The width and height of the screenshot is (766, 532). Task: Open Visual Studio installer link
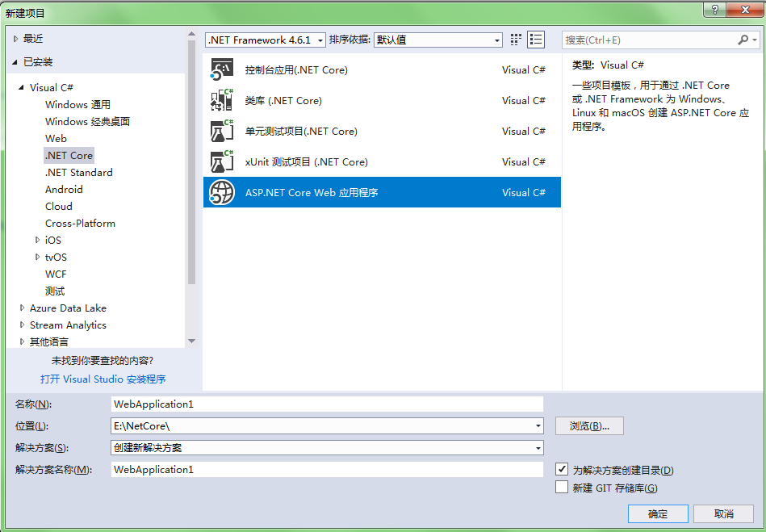click(x=103, y=379)
